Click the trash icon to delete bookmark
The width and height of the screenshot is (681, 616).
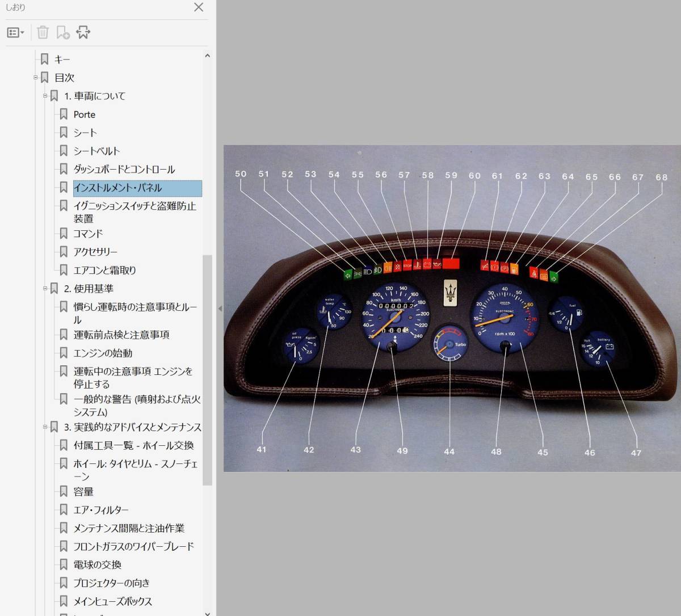(x=43, y=32)
